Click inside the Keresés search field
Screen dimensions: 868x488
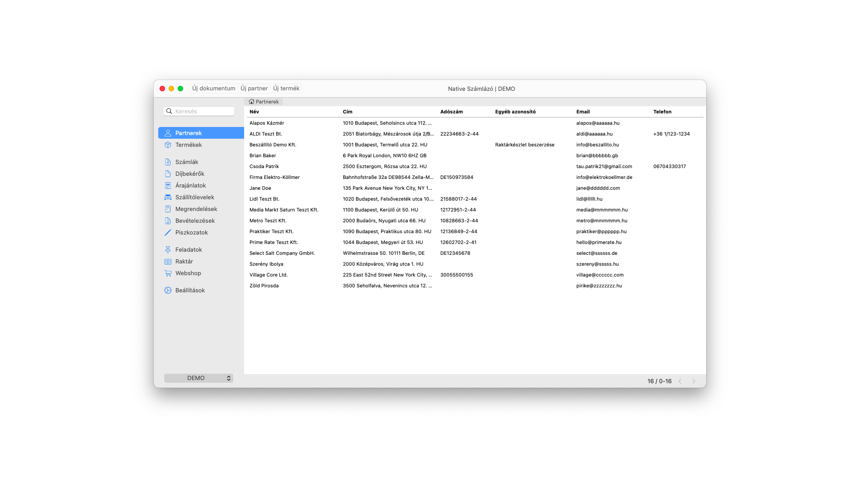point(199,111)
